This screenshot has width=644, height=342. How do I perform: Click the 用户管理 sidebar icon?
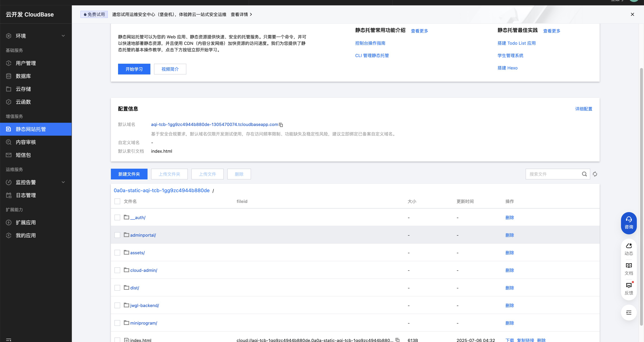(9, 63)
